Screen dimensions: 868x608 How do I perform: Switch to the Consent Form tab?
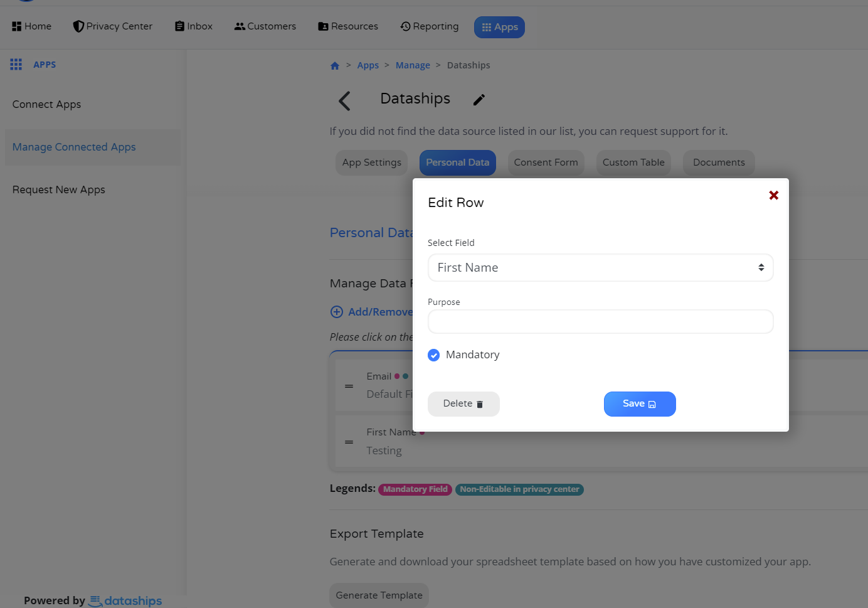[x=546, y=163]
